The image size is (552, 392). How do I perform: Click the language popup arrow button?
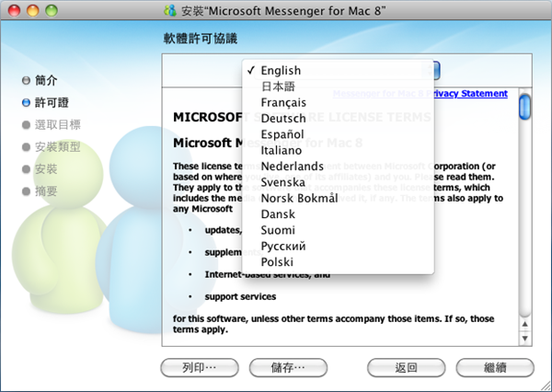click(437, 71)
